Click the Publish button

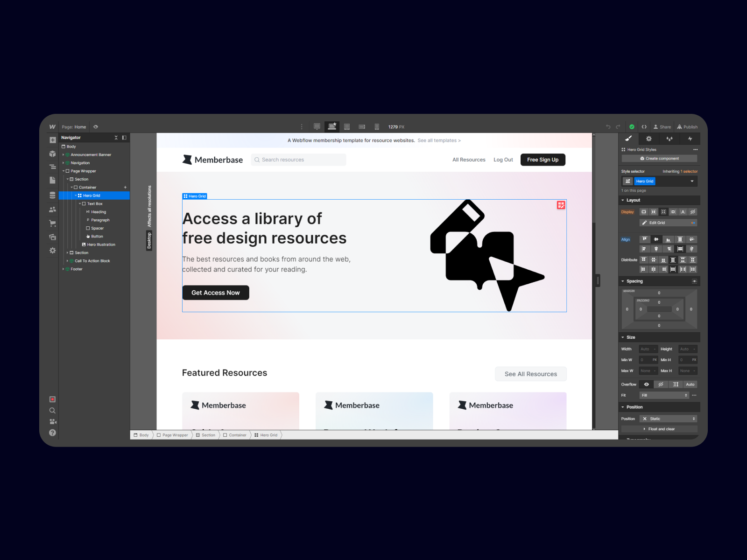[x=687, y=127]
